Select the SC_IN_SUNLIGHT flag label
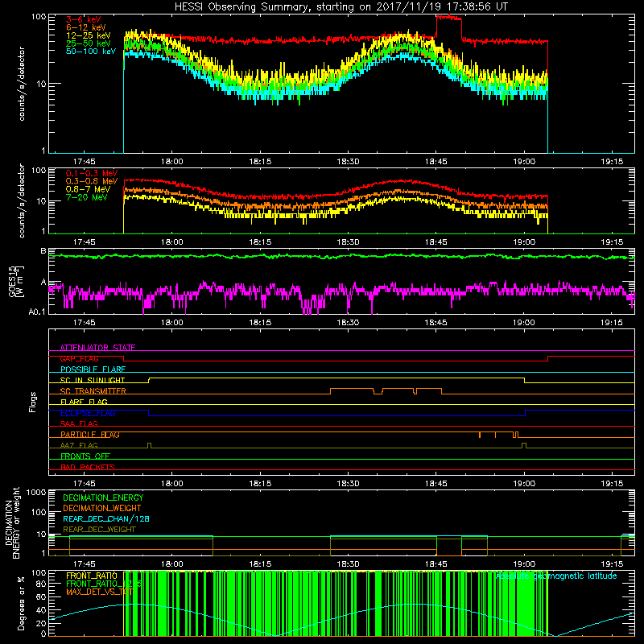The image size is (644, 644). pos(93,380)
